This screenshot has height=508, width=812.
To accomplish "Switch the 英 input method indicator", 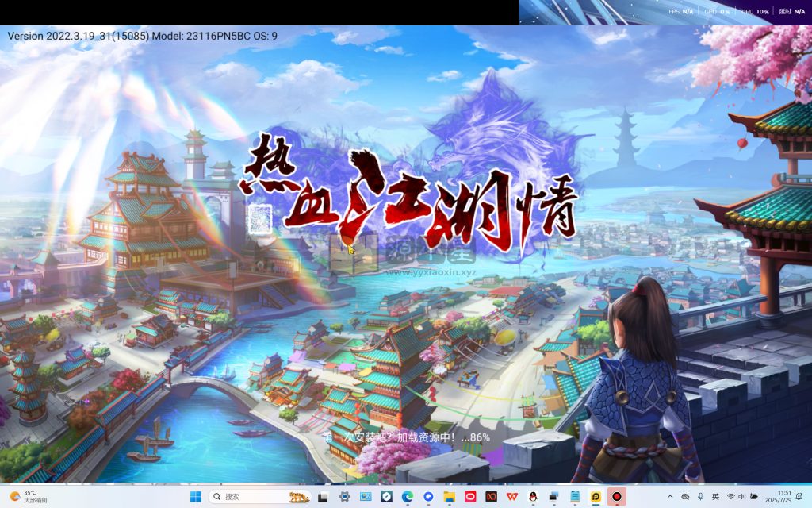I will (x=716, y=496).
